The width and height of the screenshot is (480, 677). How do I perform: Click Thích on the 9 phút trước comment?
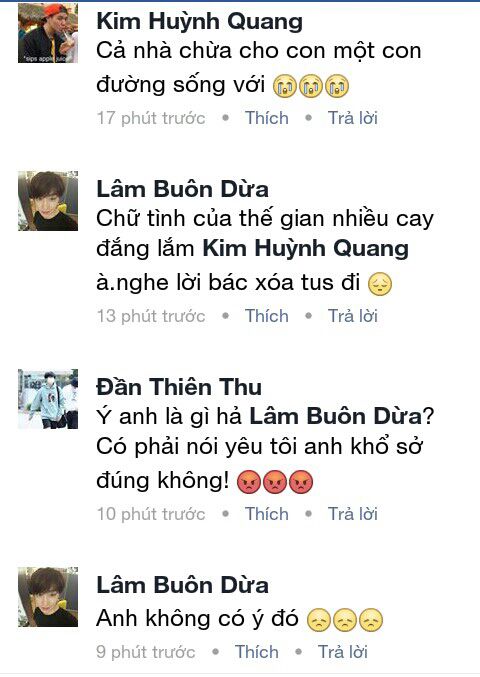point(256,652)
